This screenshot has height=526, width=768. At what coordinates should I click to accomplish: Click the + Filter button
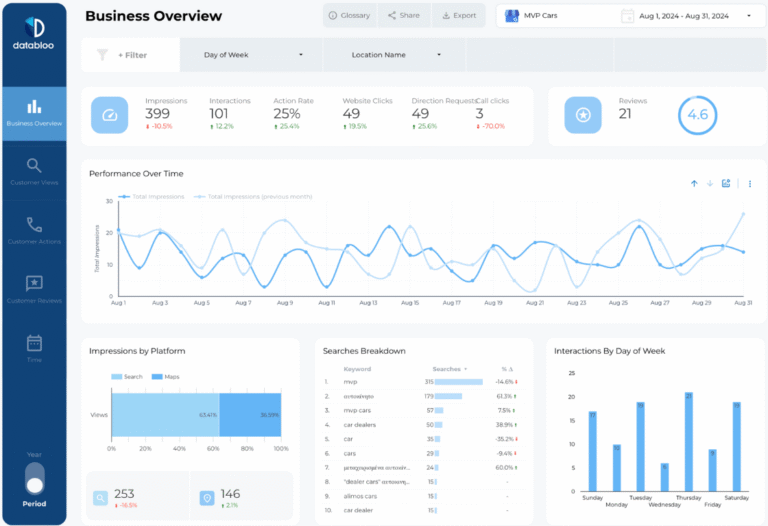click(132, 55)
